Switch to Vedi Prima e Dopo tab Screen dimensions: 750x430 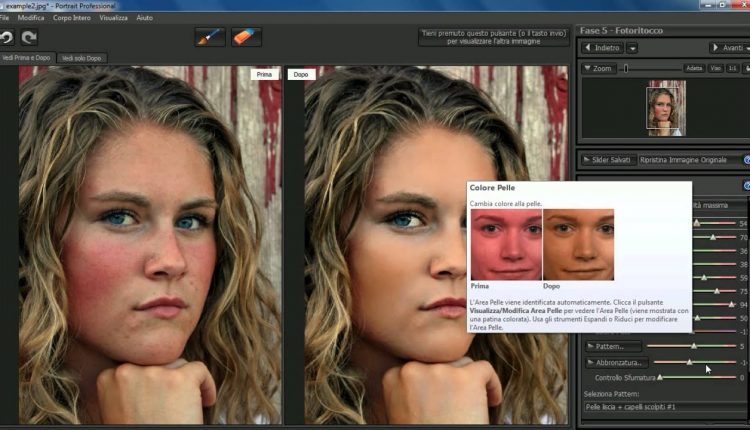point(26,58)
